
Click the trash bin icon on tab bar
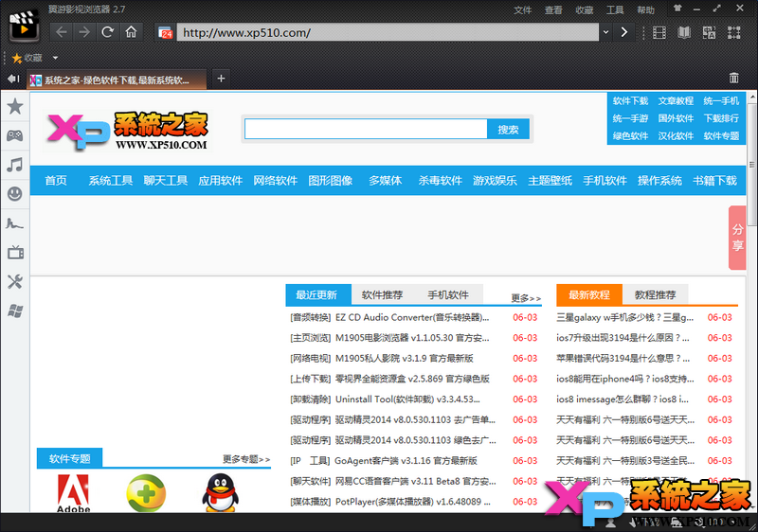[x=733, y=78]
